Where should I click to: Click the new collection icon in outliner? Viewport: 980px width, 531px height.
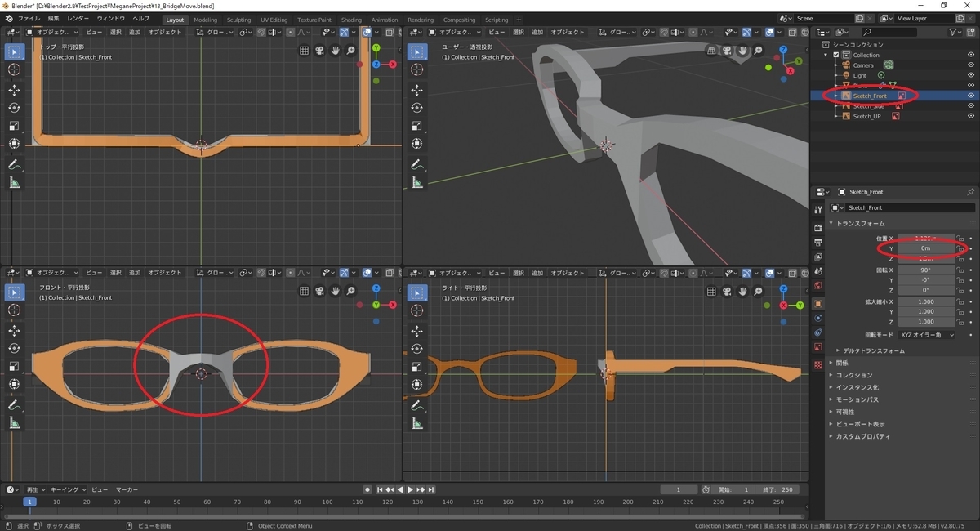click(973, 32)
